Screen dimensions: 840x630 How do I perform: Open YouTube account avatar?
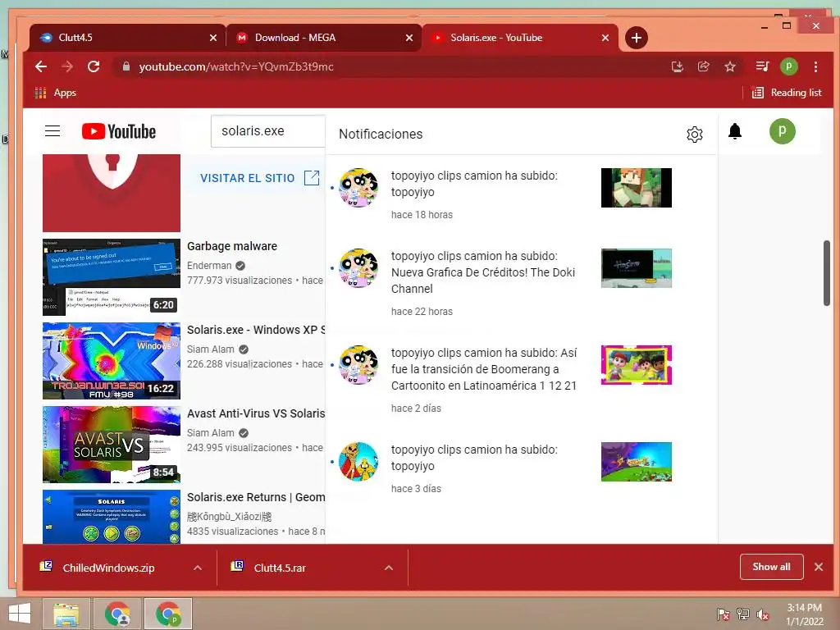(782, 131)
